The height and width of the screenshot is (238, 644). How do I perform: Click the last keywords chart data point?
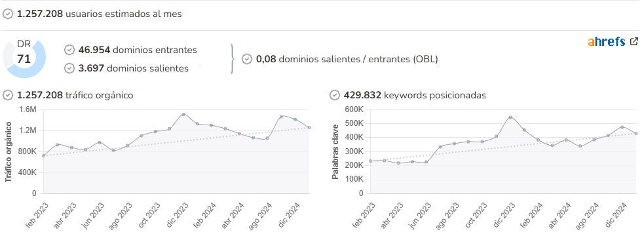pos(635,134)
